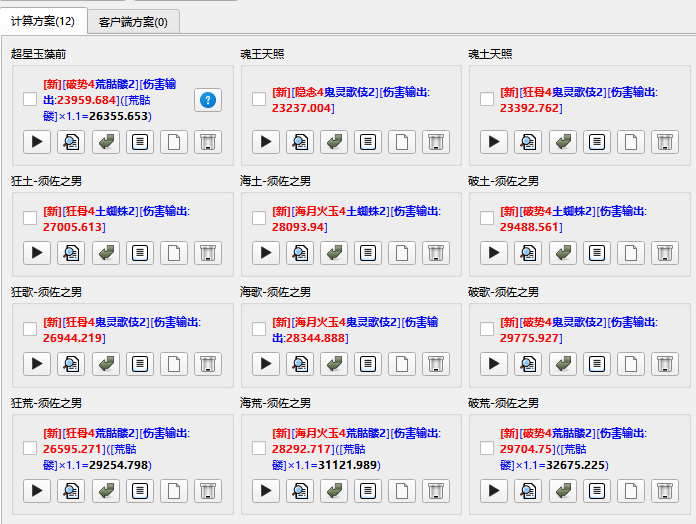Run the 魂王天照 scheme with play button
Viewport: 696px width, 524px height.
[266, 142]
